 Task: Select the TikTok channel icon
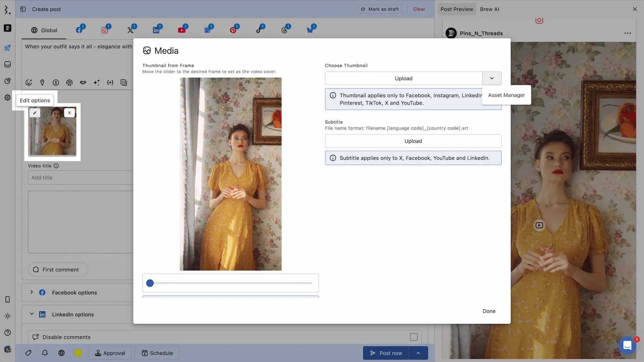pyautogui.click(x=259, y=30)
